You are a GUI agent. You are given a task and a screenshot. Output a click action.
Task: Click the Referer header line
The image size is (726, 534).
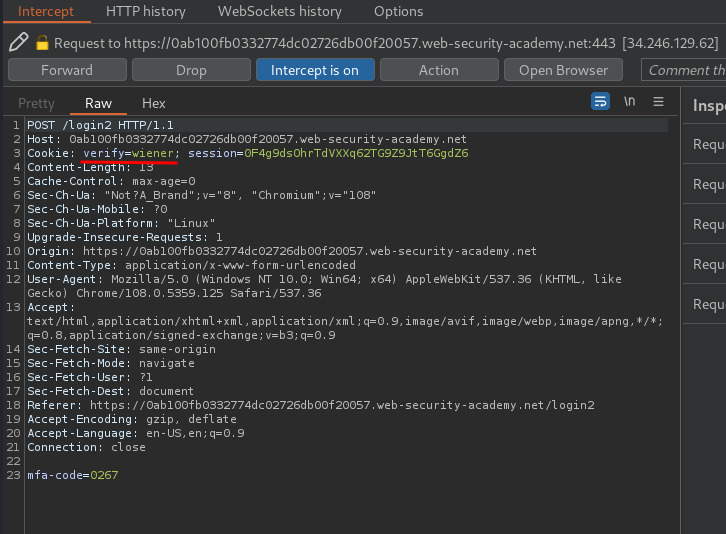point(311,405)
